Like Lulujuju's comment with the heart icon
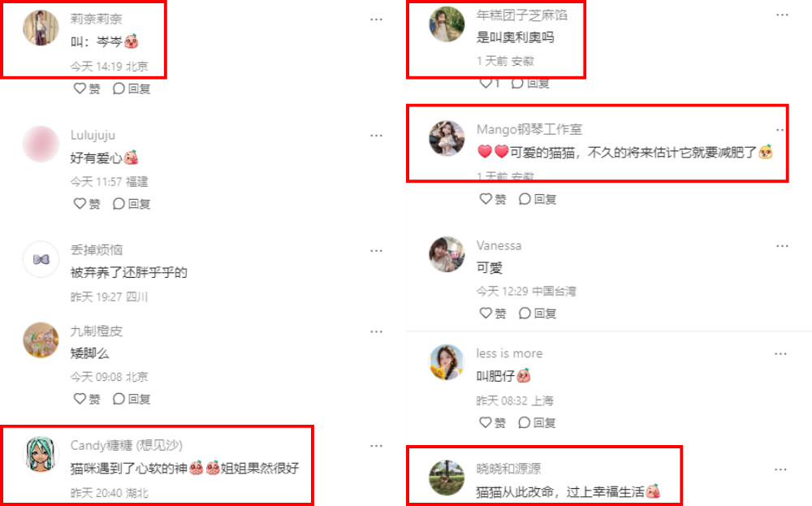This screenshot has height=506, width=812. [x=80, y=204]
